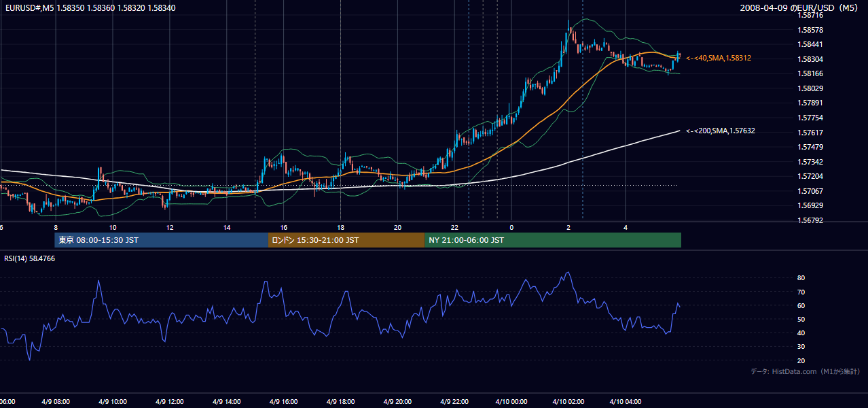Image resolution: width=868 pixels, height=408 pixels.
Task: Open the HistData.com data source credit
Action: tap(806, 372)
